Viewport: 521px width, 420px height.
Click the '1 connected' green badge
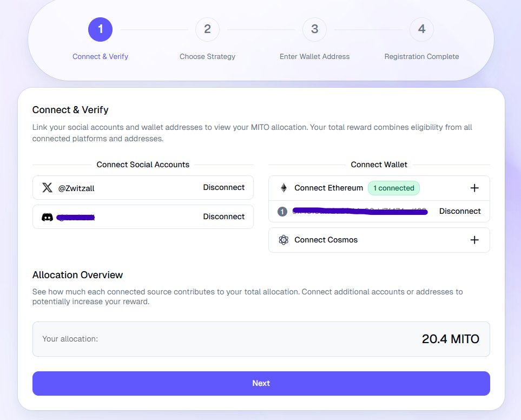pos(394,188)
